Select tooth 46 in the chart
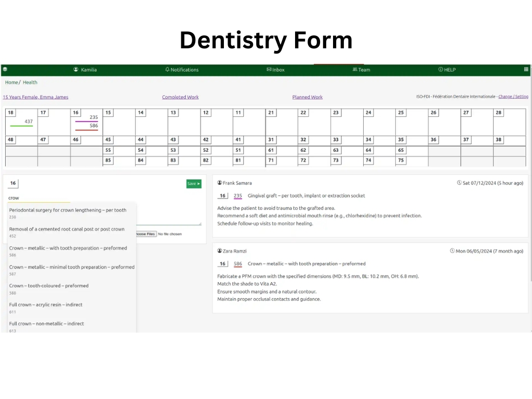The width and height of the screenshot is (532, 399). point(76,139)
